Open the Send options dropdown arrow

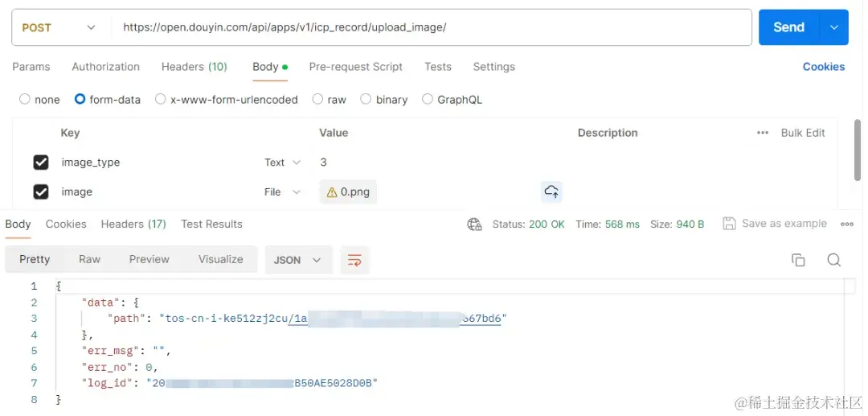(834, 27)
